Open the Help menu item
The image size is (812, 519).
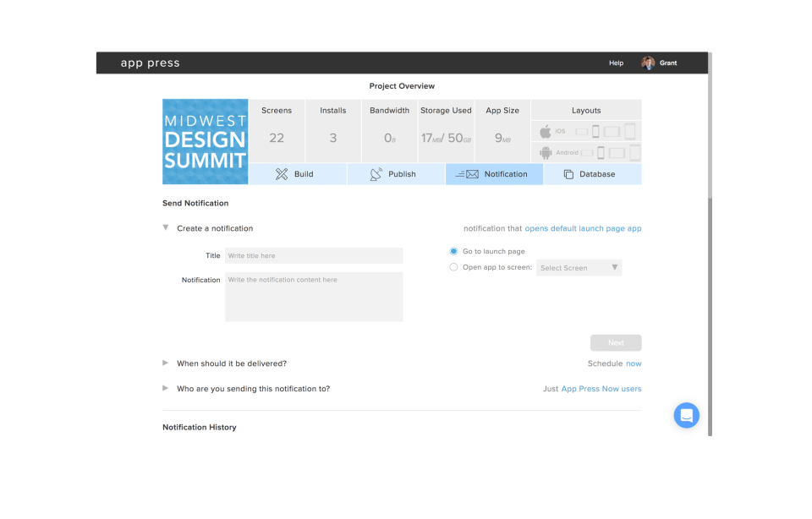tap(617, 63)
